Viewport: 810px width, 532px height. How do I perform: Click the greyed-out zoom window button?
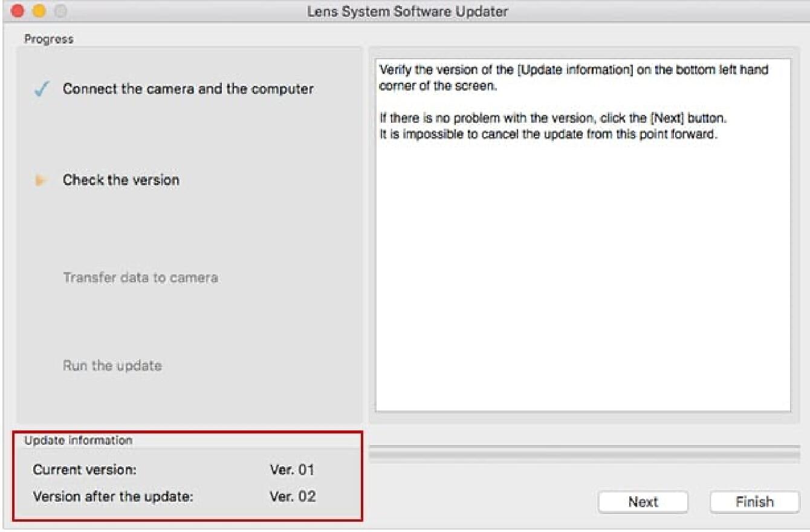(x=59, y=11)
